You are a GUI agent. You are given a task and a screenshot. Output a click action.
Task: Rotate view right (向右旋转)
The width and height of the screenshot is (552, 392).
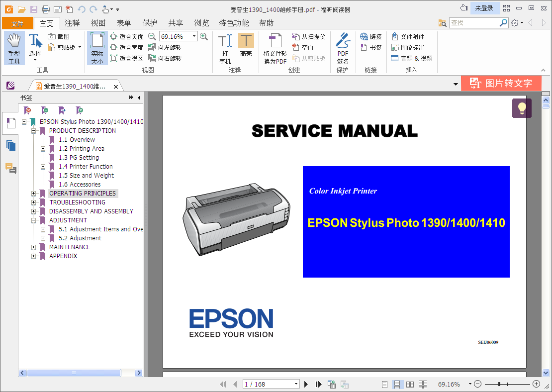pyautogui.click(x=165, y=58)
